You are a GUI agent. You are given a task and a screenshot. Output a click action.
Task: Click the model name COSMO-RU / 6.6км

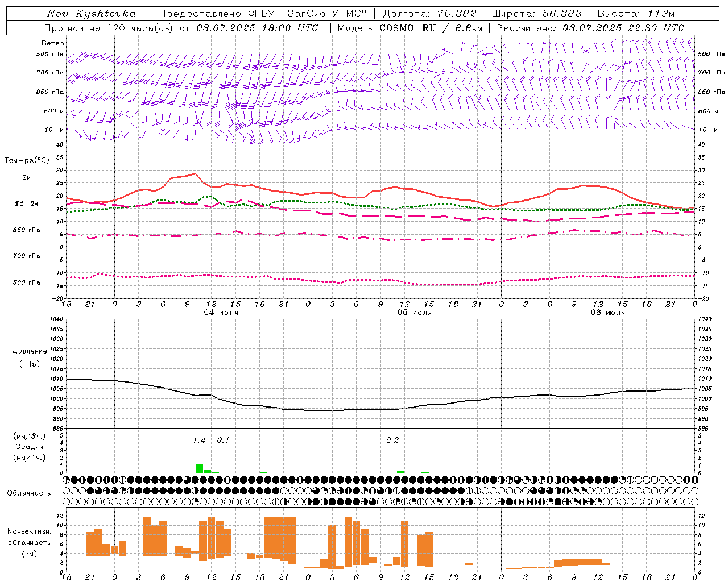pos(431,28)
